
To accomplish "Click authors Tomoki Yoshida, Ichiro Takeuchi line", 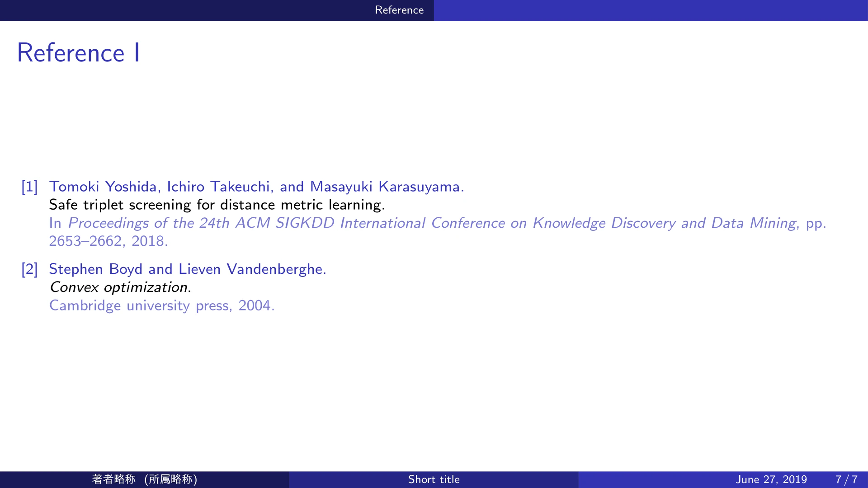I will pos(256,187).
